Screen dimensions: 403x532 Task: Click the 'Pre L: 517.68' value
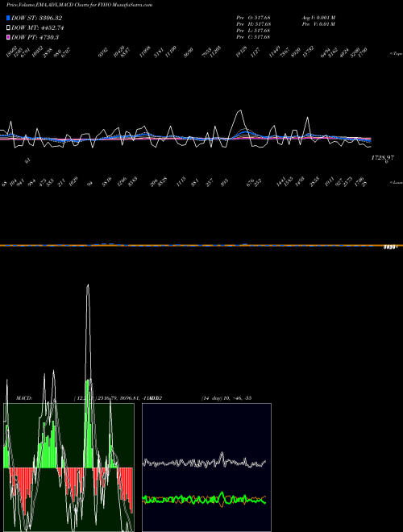click(253, 31)
